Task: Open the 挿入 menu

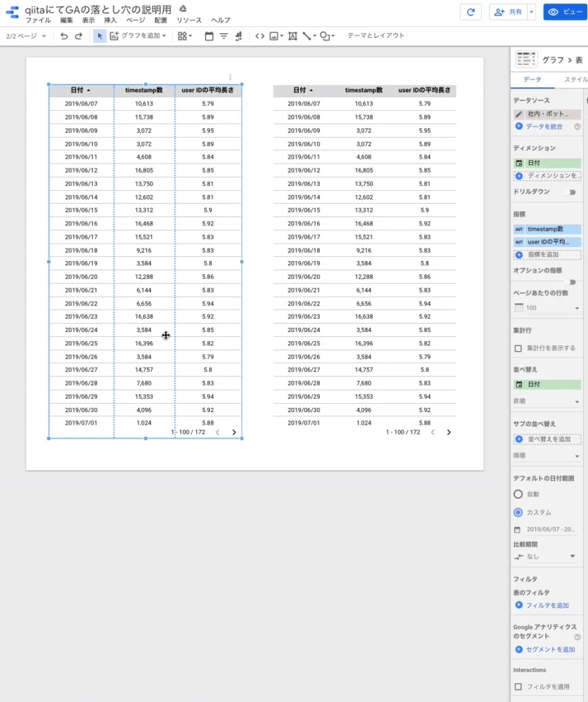Action: (x=111, y=20)
